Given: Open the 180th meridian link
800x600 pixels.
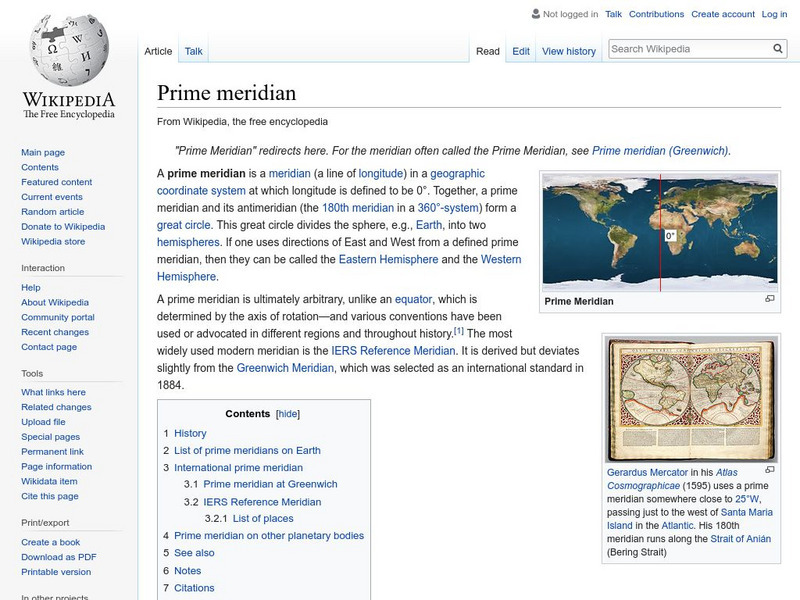Looking at the screenshot, I should [x=358, y=208].
